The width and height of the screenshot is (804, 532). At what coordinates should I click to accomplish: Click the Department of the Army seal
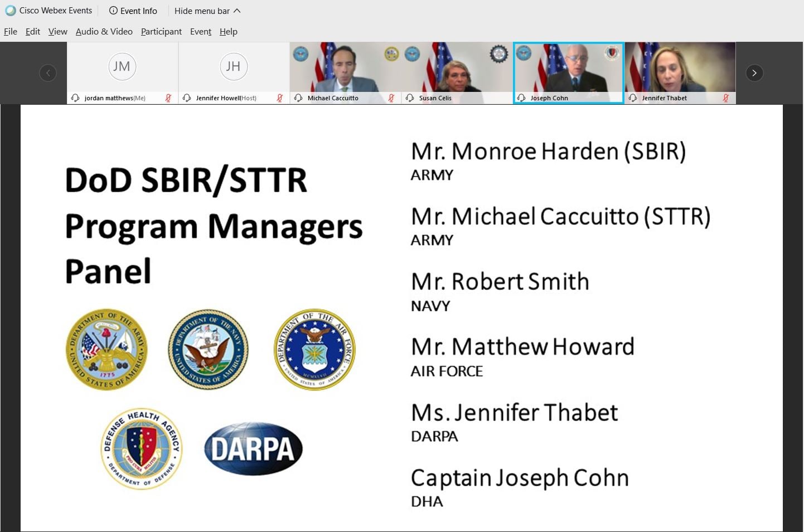(x=106, y=349)
